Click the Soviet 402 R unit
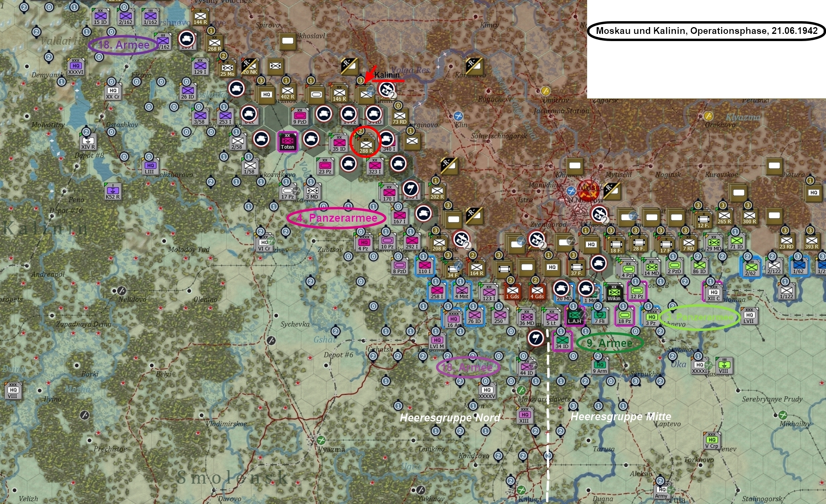The image size is (826, 504). (287, 92)
